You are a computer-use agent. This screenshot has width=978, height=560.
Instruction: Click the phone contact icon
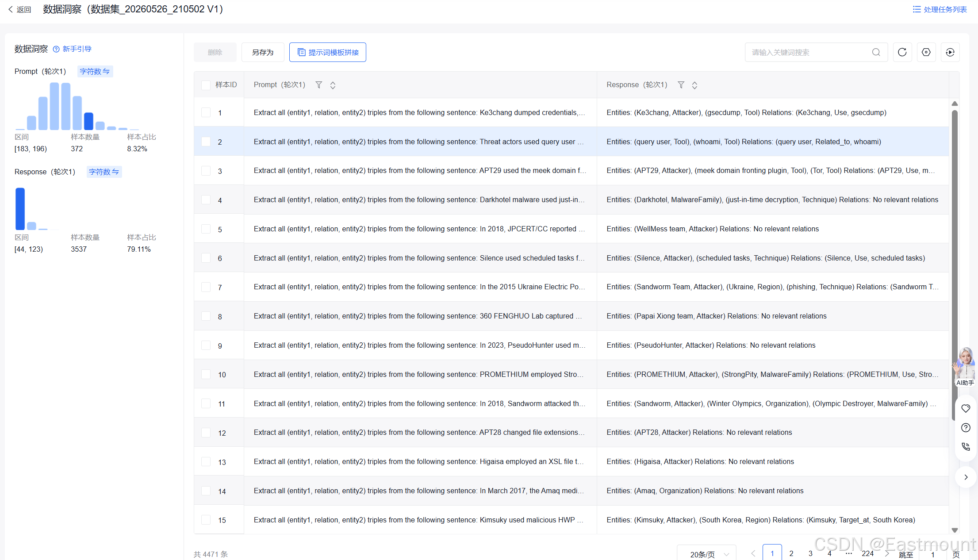coord(966,447)
